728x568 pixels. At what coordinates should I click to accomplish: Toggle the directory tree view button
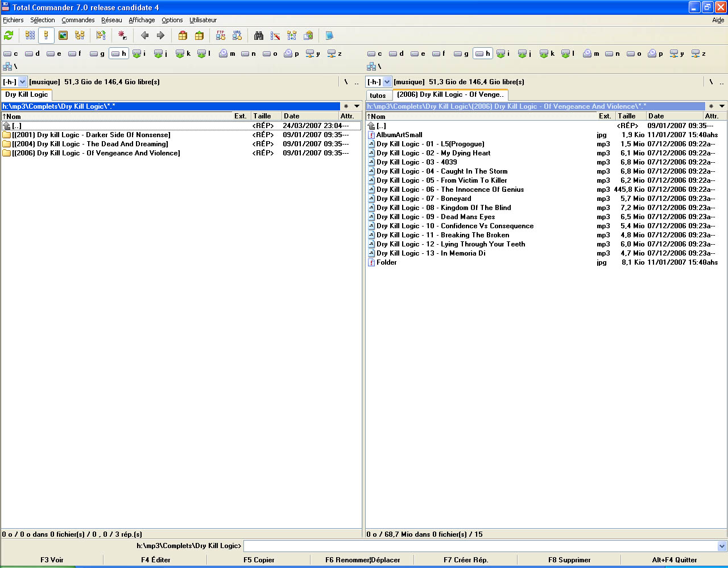(80, 35)
